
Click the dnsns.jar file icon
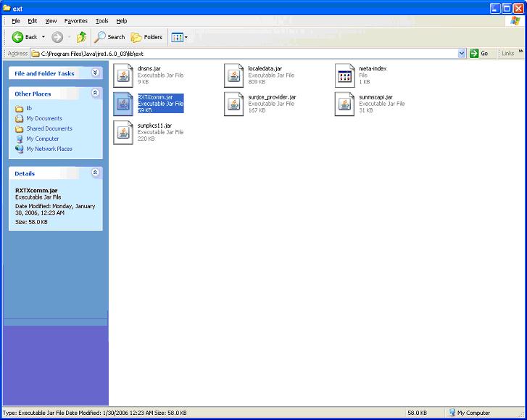pos(123,75)
